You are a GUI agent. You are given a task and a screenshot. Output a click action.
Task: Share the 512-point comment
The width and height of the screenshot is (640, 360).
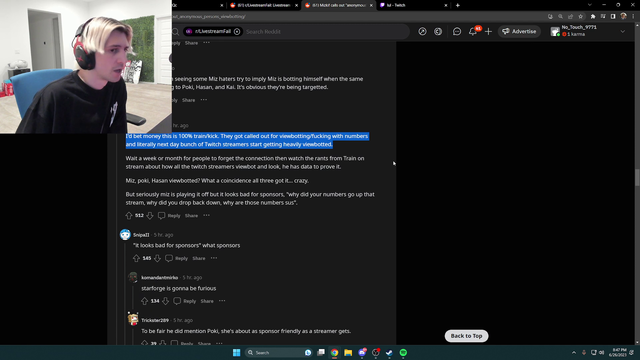191,216
